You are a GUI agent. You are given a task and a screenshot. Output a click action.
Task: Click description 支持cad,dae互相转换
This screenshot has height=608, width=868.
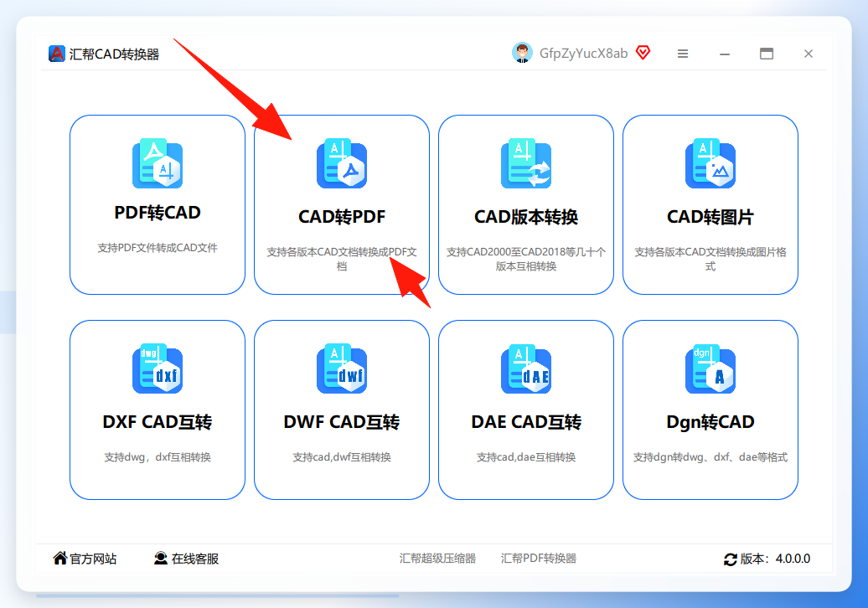(526, 457)
